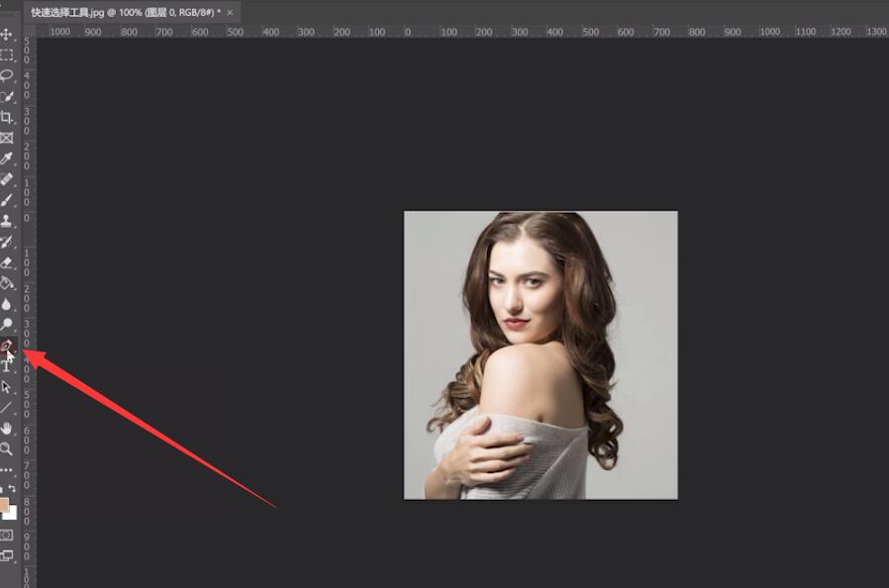
Task: Open the Change Screen Mode options
Action: pos(7,556)
